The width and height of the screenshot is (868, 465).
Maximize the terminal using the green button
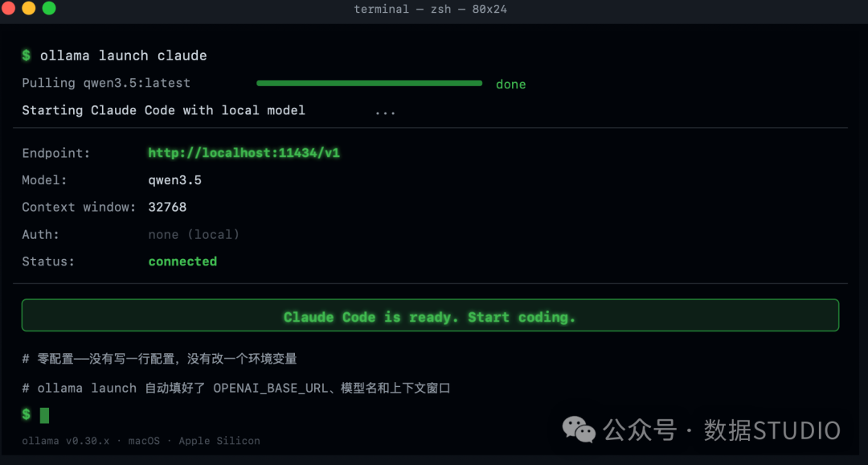pos(49,8)
